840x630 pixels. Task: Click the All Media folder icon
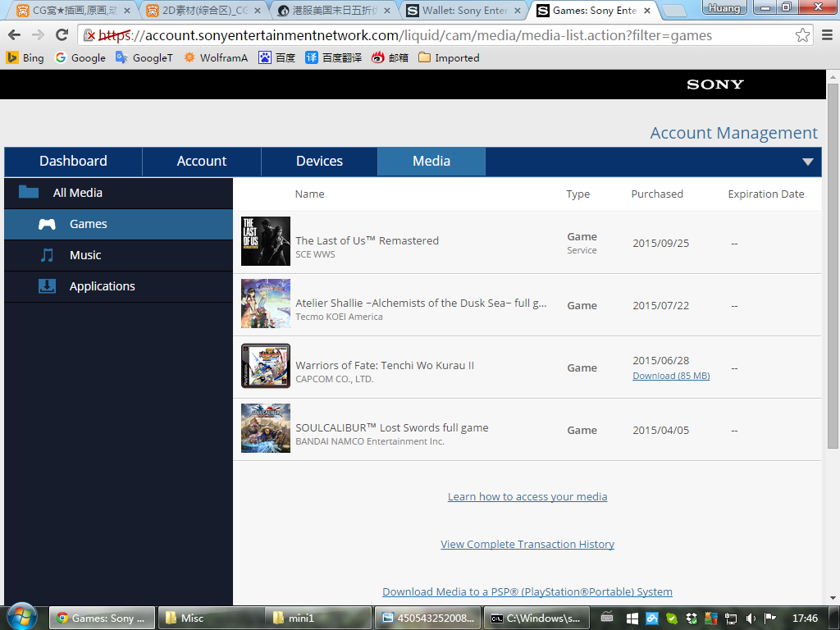tap(29, 192)
